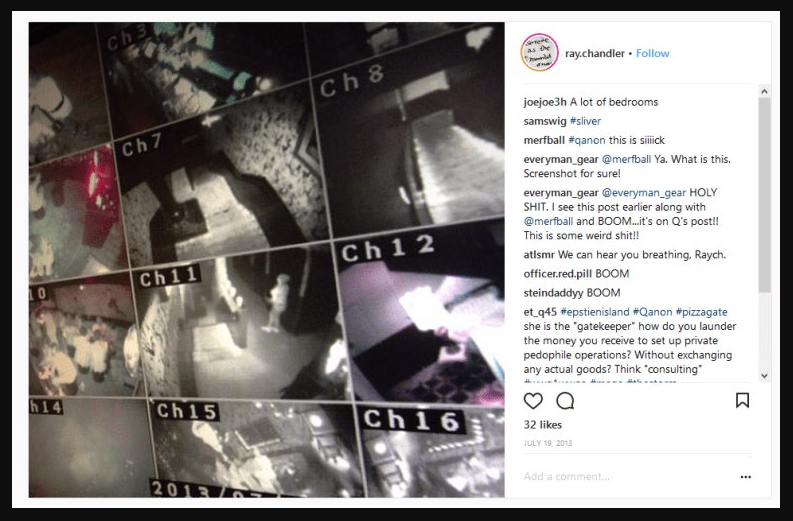Open more options three-dot menu
Screen dimensions: 793x521
coord(745,476)
